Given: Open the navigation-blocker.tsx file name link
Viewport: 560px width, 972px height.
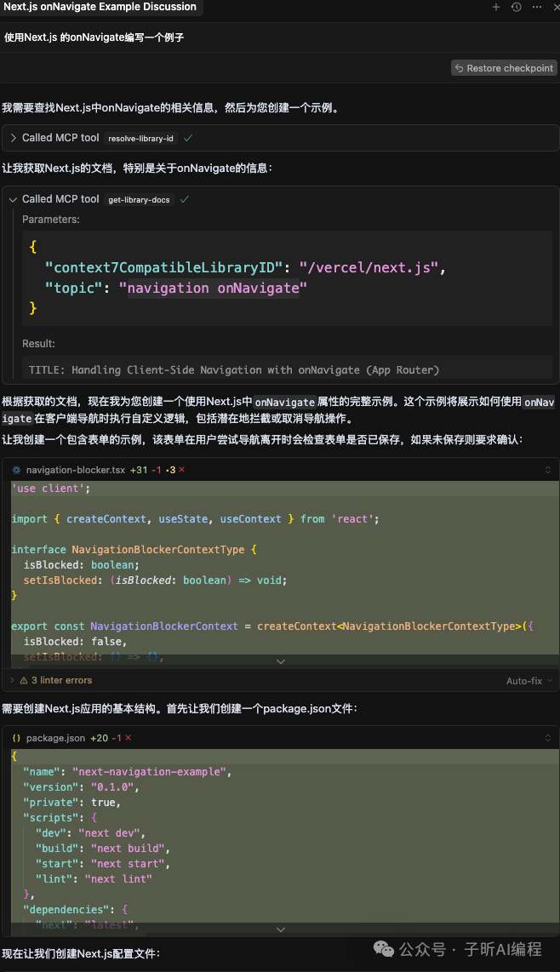Looking at the screenshot, I should click(75, 470).
